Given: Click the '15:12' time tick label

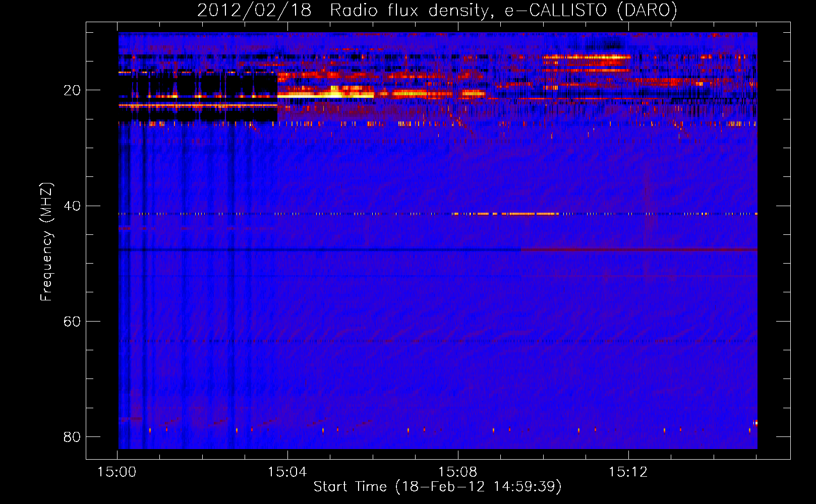Looking at the screenshot, I should tap(628, 472).
